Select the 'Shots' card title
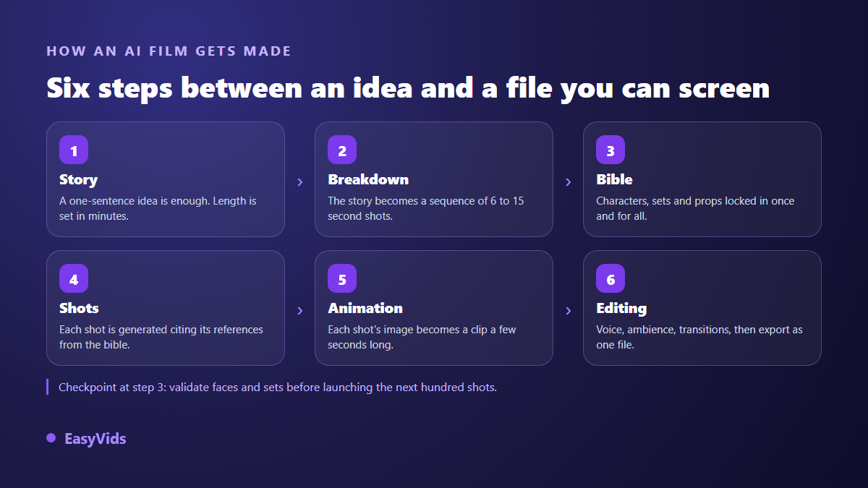 pos(79,308)
